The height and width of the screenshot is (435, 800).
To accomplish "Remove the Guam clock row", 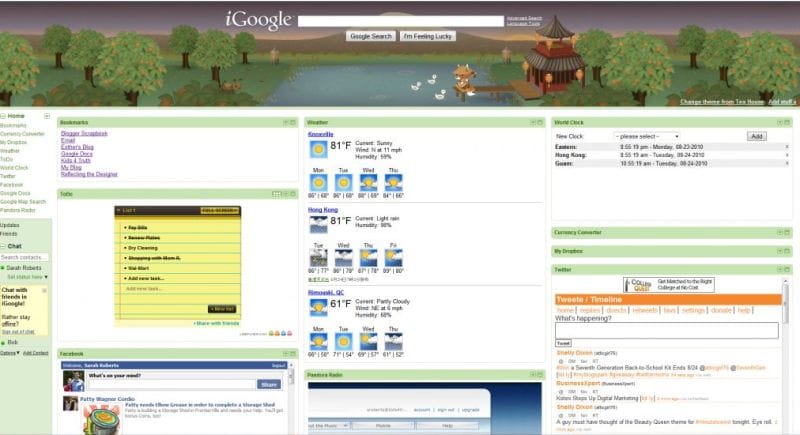I will click(787, 164).
